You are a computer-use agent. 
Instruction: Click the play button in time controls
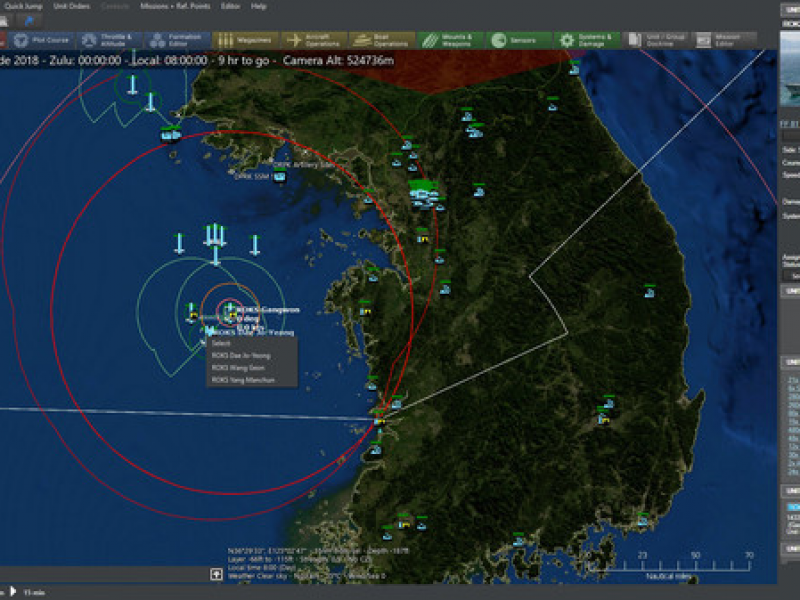[13, 592]
